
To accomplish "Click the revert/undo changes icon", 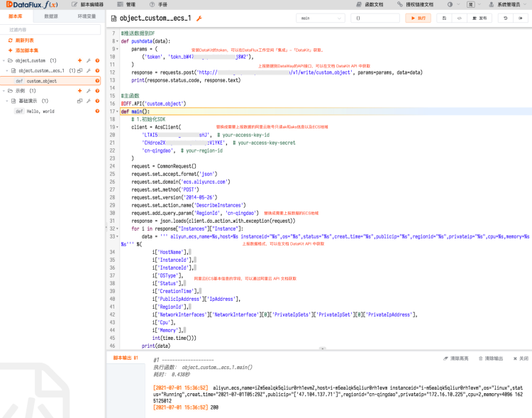I will 506,18.
